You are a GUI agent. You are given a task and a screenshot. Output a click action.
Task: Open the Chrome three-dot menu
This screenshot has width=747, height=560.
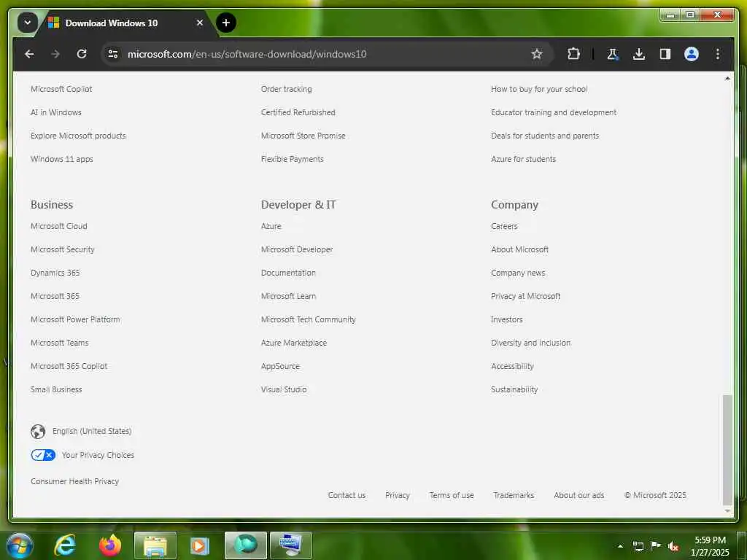(718, 54)
